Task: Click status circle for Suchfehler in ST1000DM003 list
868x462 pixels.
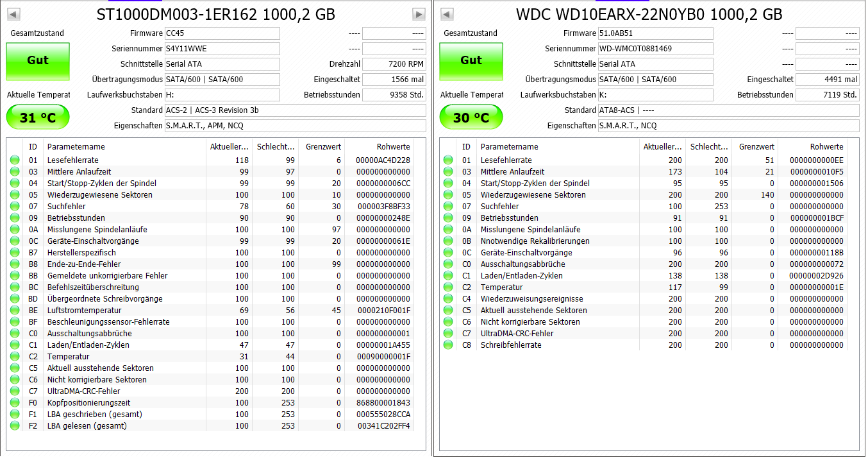Action: (15, 207)
